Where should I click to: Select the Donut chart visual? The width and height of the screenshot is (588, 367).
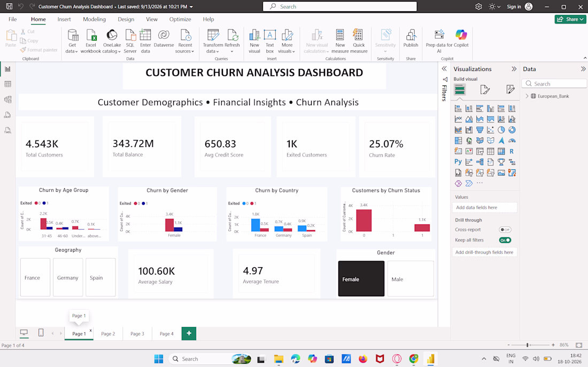coord(512,130)
